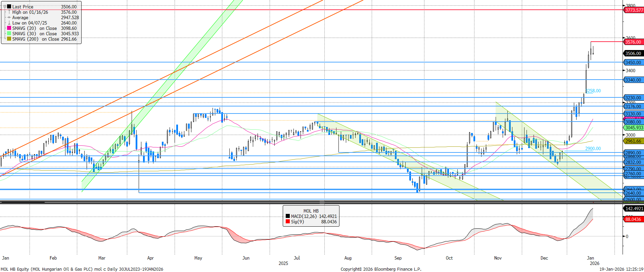This screenshot has height=272, width=644.
Task: Select the black 3506.00 last price tag
Action: (633, 53)
